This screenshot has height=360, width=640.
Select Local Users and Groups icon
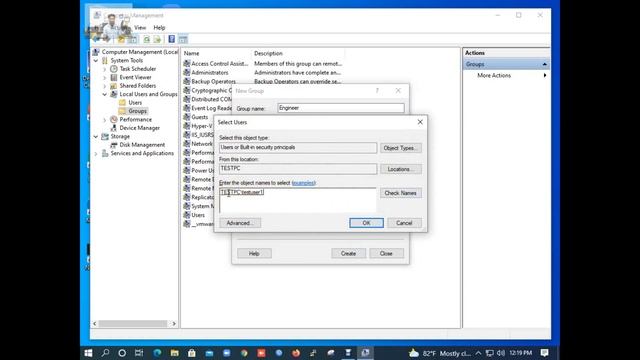pos(114,94)
